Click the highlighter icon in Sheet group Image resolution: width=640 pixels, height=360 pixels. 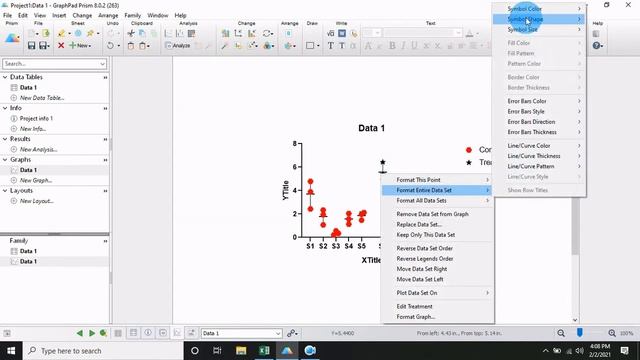(62, 33)
